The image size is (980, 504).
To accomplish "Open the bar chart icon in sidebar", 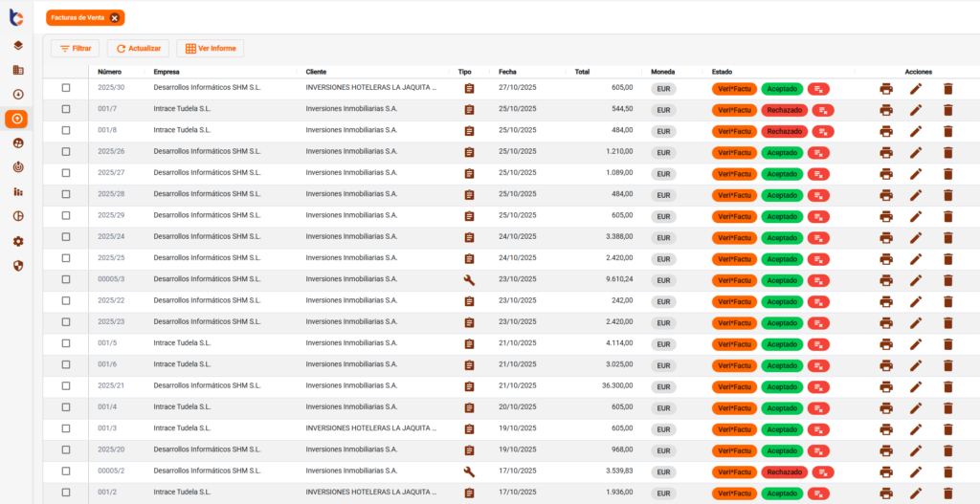I will pos(17,191).
